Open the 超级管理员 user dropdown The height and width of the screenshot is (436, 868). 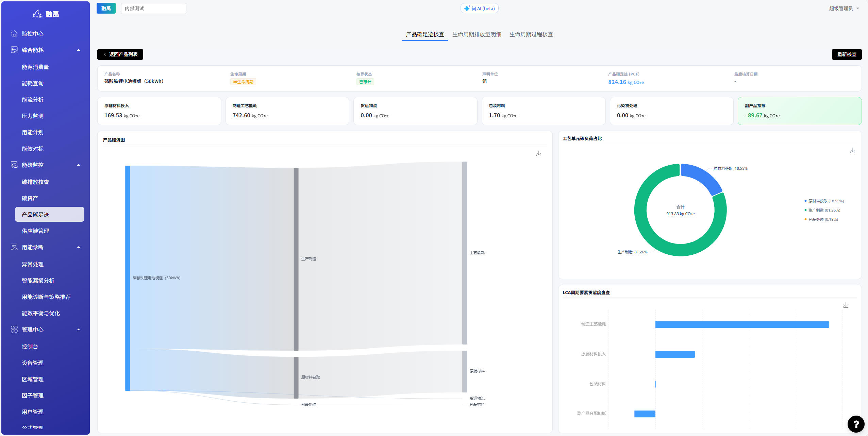click(x=844, y=9)
